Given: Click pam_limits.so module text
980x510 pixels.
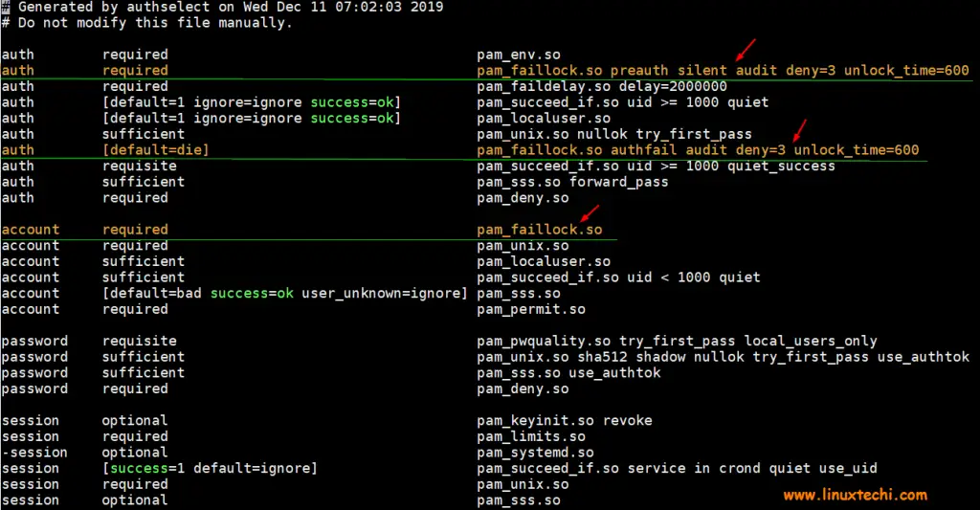Looking at the screenshot, I should click(531, 437).
